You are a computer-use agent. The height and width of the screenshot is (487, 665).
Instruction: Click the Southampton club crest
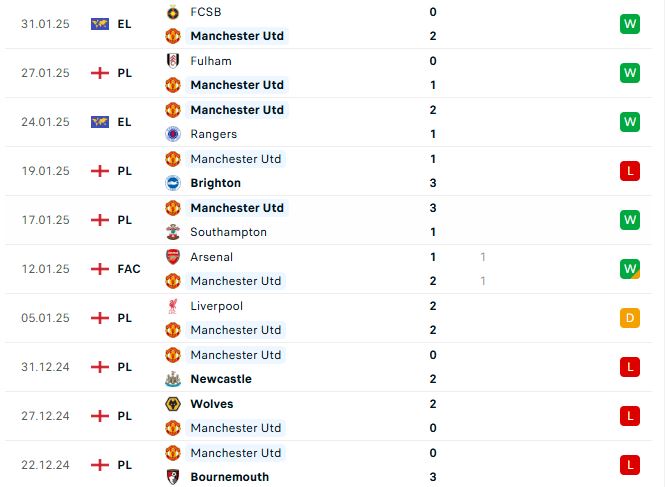tap(173, 232)
